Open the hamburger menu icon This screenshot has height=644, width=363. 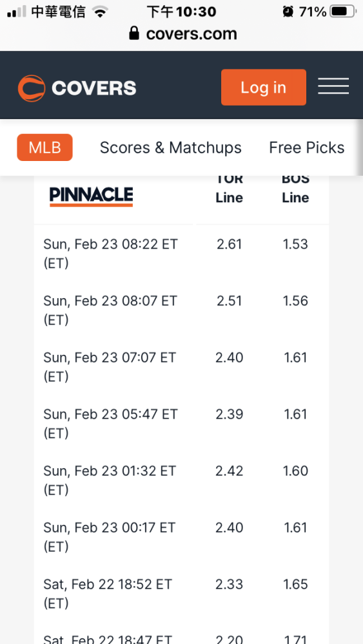(x=333, y=87)
